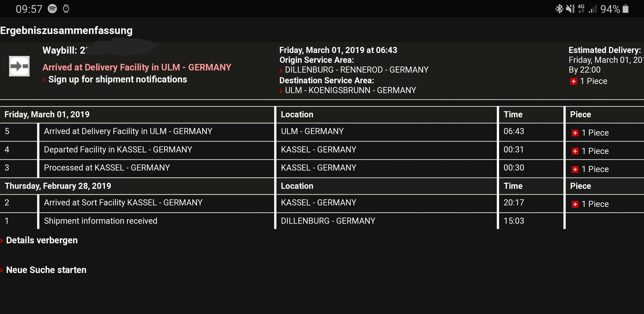Tap the shipment status arrow icon
644x314 pixels.
19,66
